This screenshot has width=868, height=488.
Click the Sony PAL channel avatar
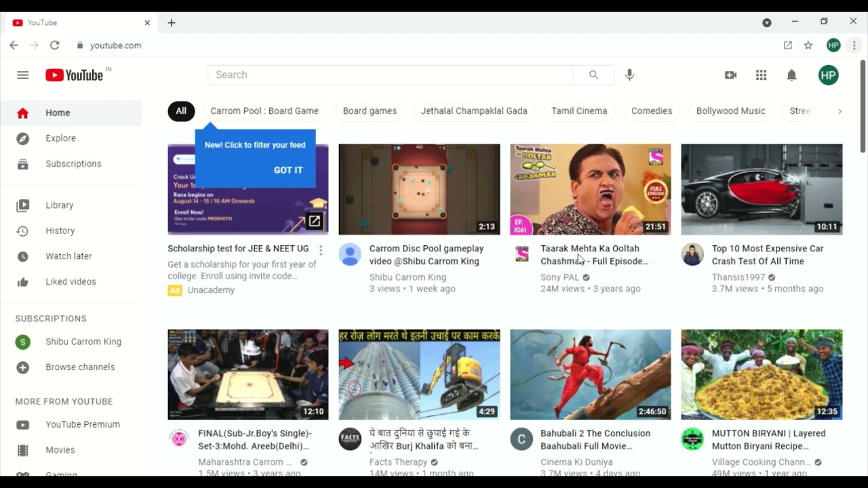[x=521, y=254]
